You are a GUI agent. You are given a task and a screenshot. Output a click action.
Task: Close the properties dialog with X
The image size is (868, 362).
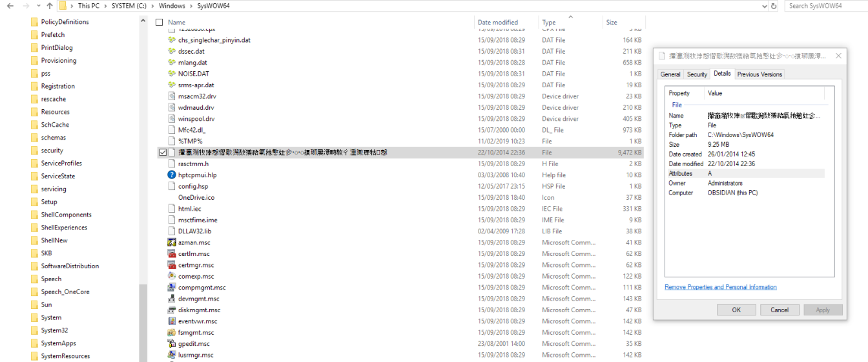(x=838, y=56)
